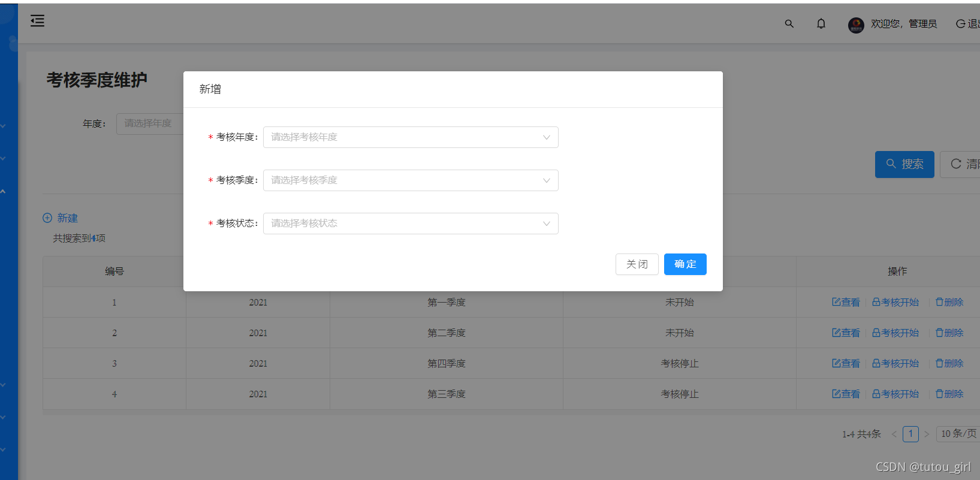Click the 操作 column header
The height and width of the screenshot is (480, 980).
click(897, 271)
